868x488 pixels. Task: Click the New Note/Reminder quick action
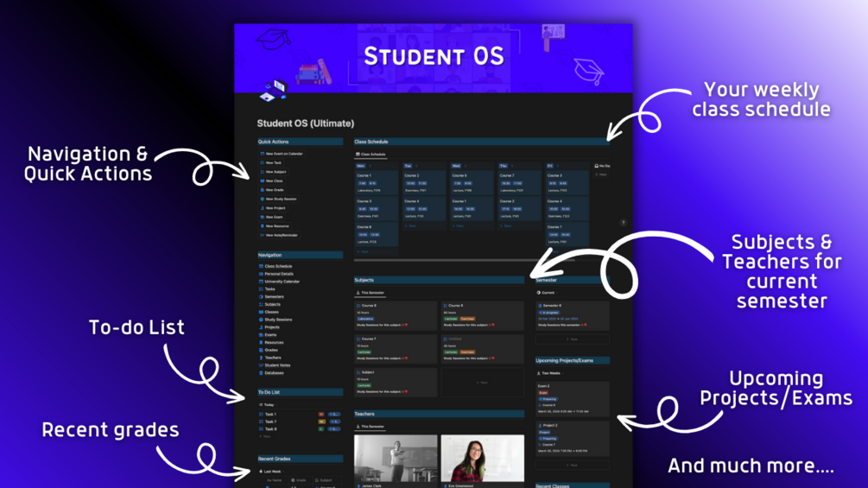point(279,235)
